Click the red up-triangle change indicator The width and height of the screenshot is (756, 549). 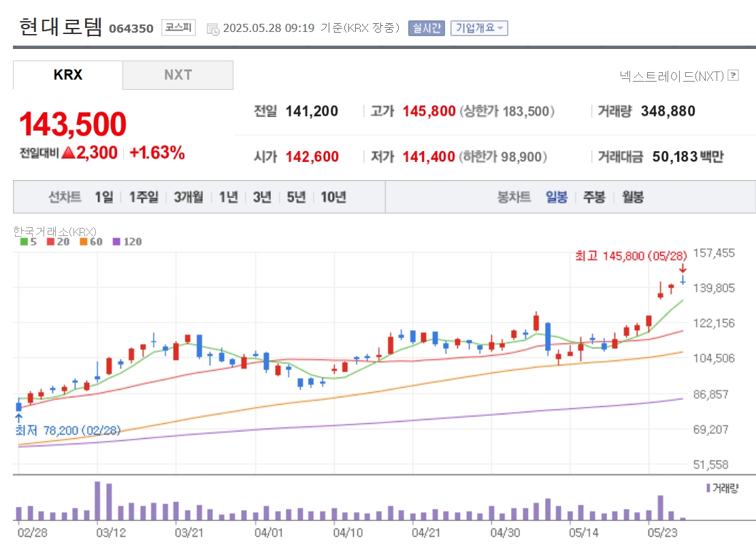click(68, 152)
